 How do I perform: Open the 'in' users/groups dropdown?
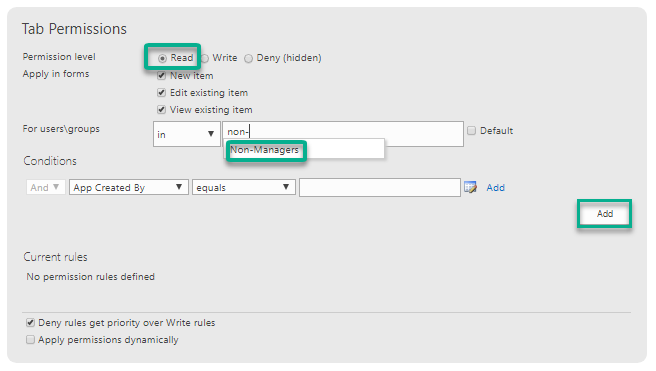(187, 134)
